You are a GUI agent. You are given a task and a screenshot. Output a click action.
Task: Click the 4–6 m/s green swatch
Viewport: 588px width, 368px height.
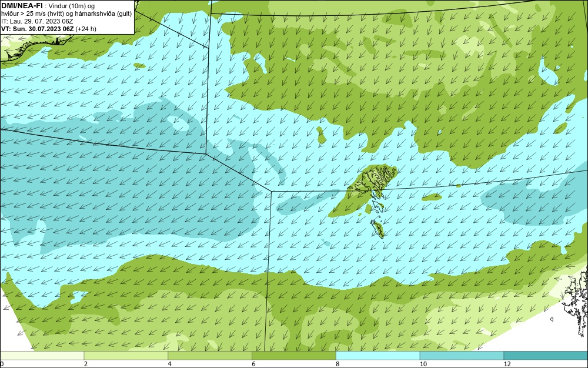tap(210, 356)
